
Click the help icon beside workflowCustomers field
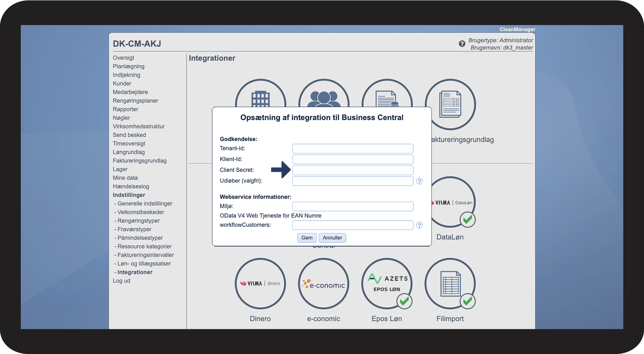point(419,225)
